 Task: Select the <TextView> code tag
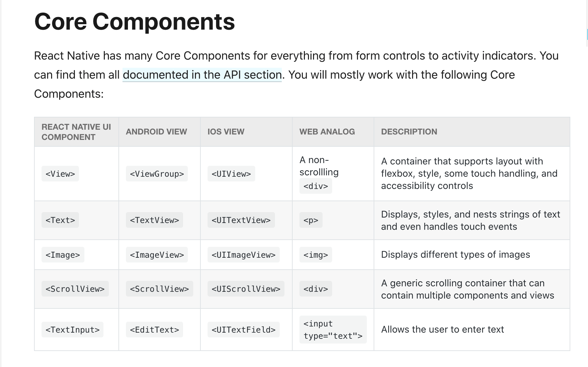pyautogui.click(x=154, y=220)
